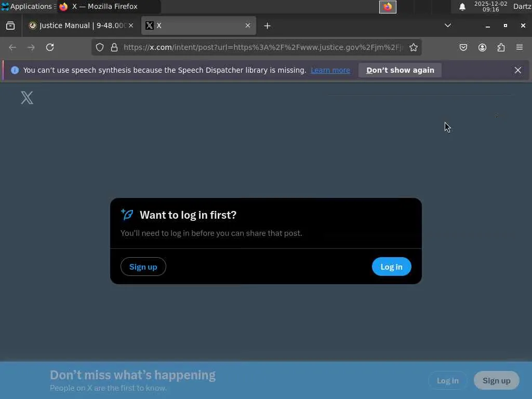This screenshot has width=532, height=399.
Task: Expand the list all tabs chevron
Action: click(448, 25)
